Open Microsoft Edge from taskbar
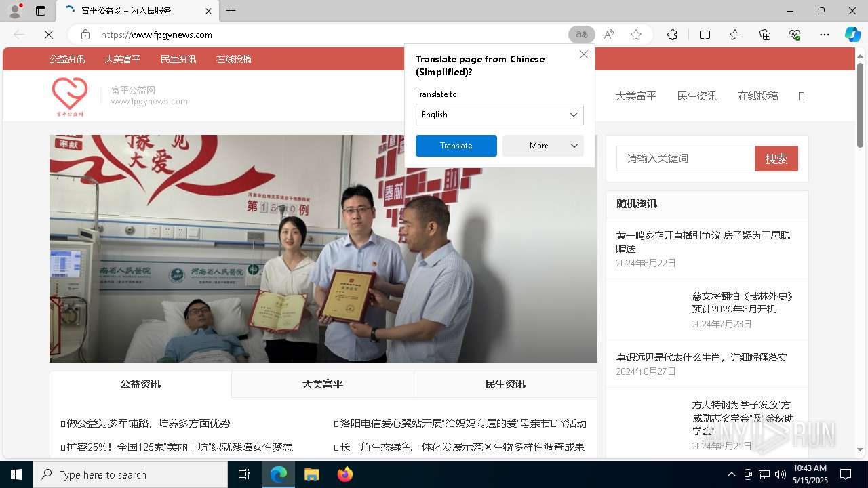 pos(279,474)
